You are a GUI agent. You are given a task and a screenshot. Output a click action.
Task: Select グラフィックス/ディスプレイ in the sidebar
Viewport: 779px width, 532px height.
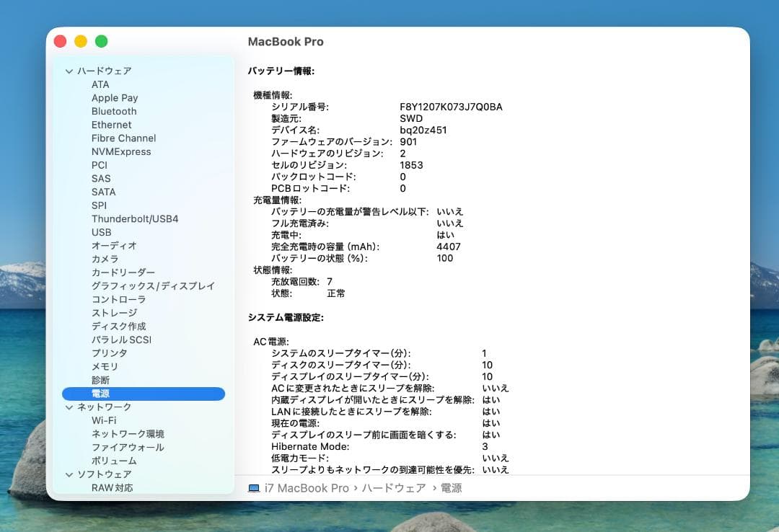coord(151,285)
